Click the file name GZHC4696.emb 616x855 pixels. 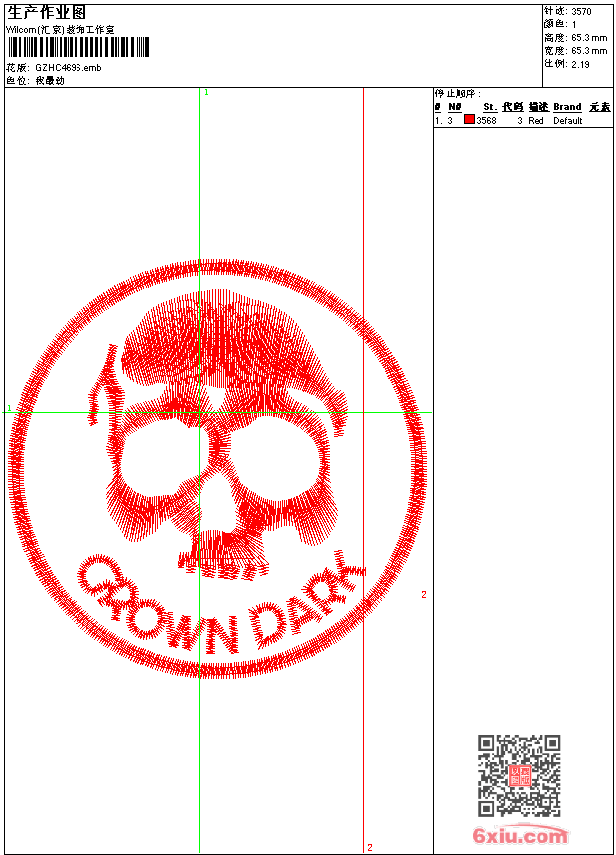(68, 68)
